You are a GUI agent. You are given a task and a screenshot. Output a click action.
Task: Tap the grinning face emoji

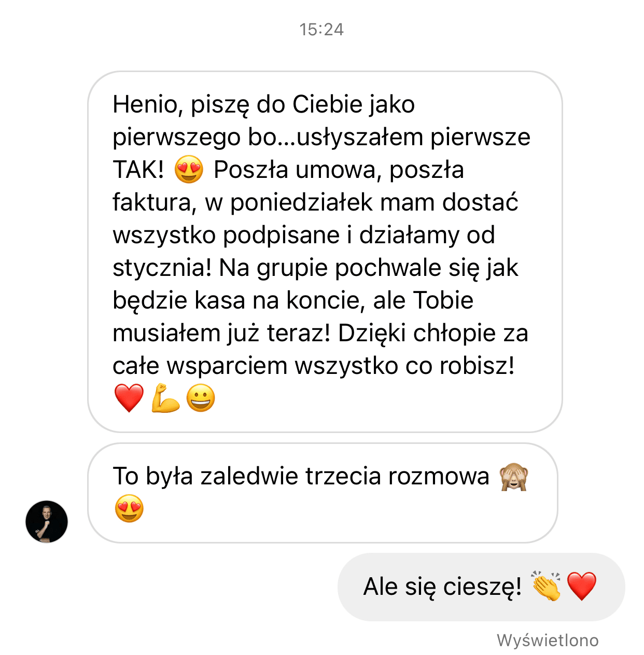click(201, 398)
